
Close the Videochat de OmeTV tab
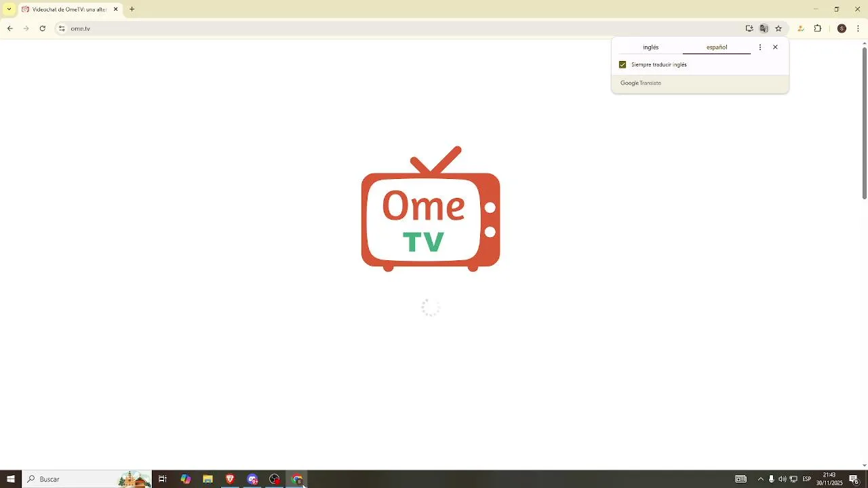[115, 9]
